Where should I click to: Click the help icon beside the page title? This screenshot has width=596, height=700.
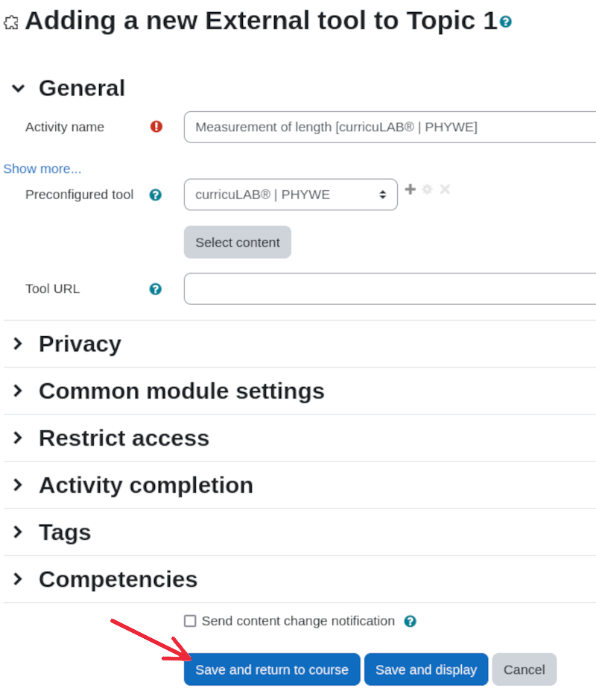(505, 22)
